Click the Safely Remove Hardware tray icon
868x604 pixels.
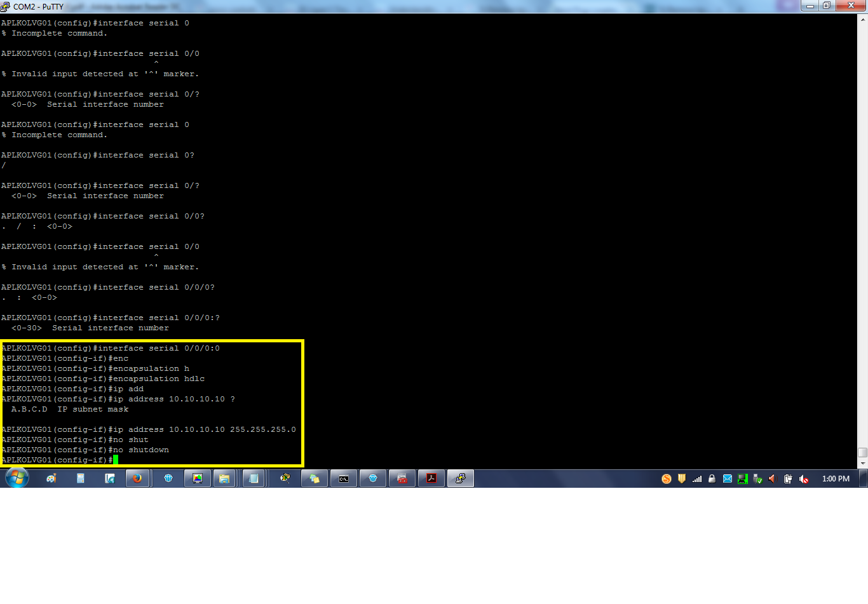[x=757, y=478]
